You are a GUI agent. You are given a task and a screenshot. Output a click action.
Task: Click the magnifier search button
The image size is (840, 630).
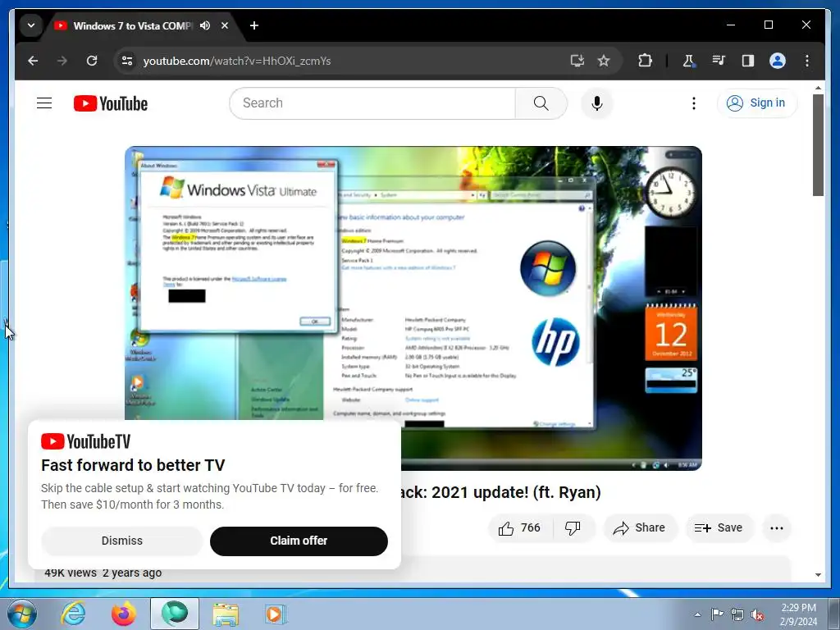pos(541,103)
